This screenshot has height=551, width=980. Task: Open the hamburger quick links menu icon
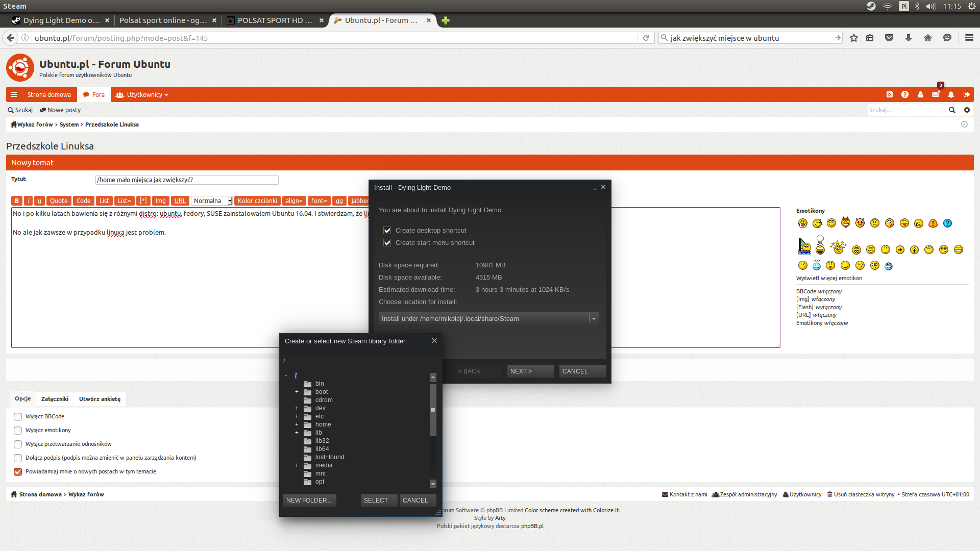click(x=14, y=95)
